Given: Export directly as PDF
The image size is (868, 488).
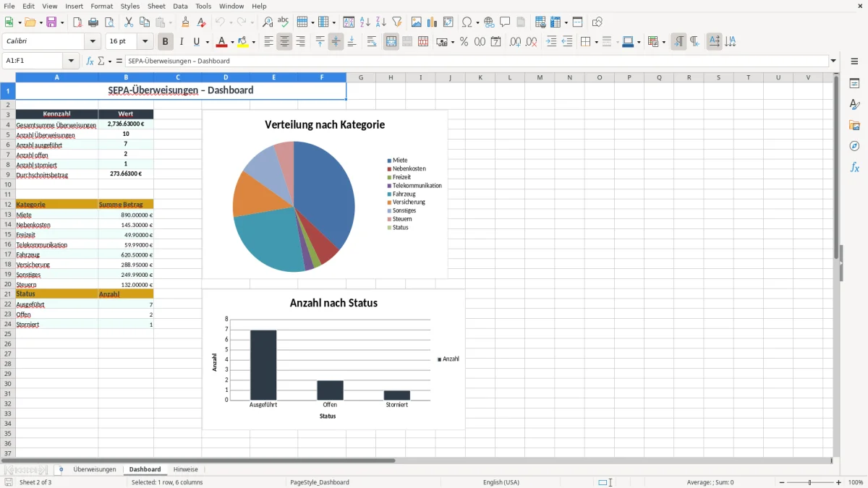Looking at the screenshot, I should point(77,22).
